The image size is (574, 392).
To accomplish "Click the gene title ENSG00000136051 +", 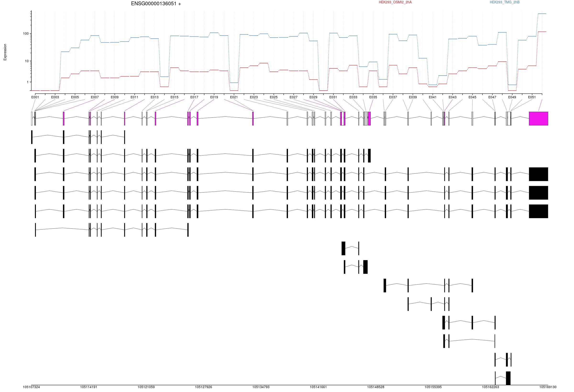I will pos(156,4).
